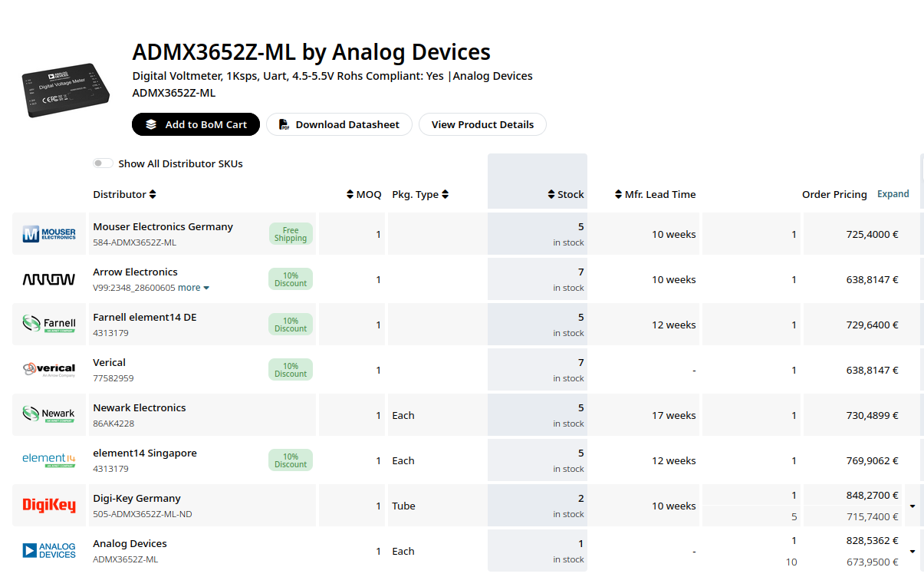
Task: Click Farnell price 729,6400 €
Action: 872,325
